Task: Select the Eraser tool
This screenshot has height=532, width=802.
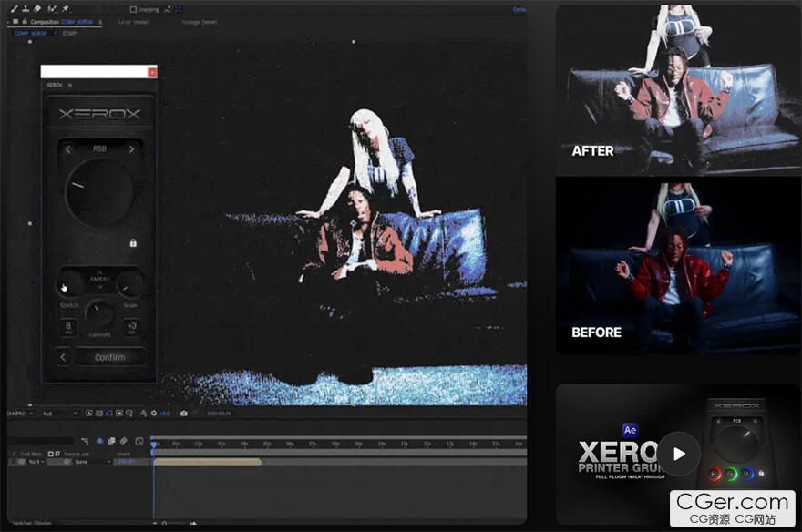Action: click(37, 8)
